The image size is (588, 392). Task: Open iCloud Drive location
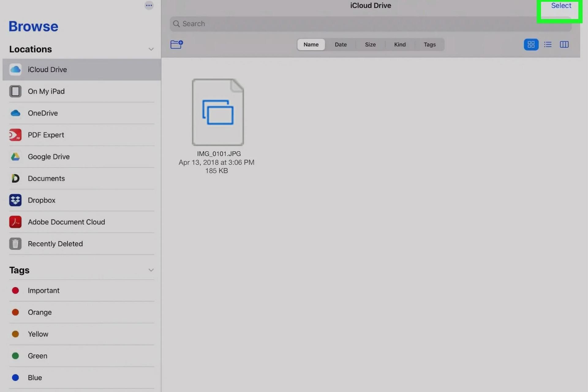(82, 70)
